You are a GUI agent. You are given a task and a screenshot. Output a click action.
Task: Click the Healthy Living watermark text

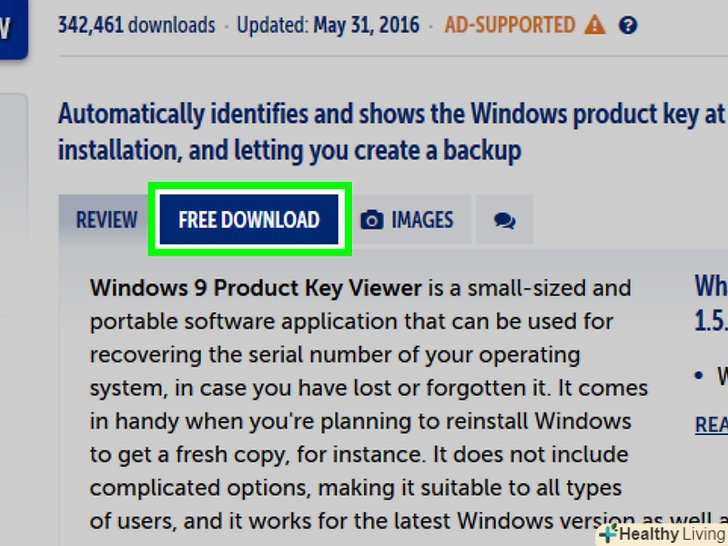coord(671,534)
